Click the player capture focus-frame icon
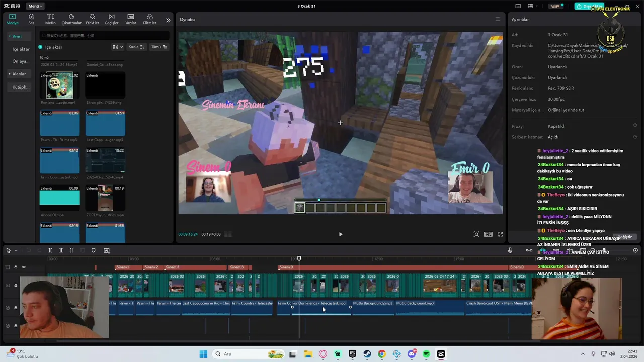This screenshot has height=362, width=644. click(476, 234)
